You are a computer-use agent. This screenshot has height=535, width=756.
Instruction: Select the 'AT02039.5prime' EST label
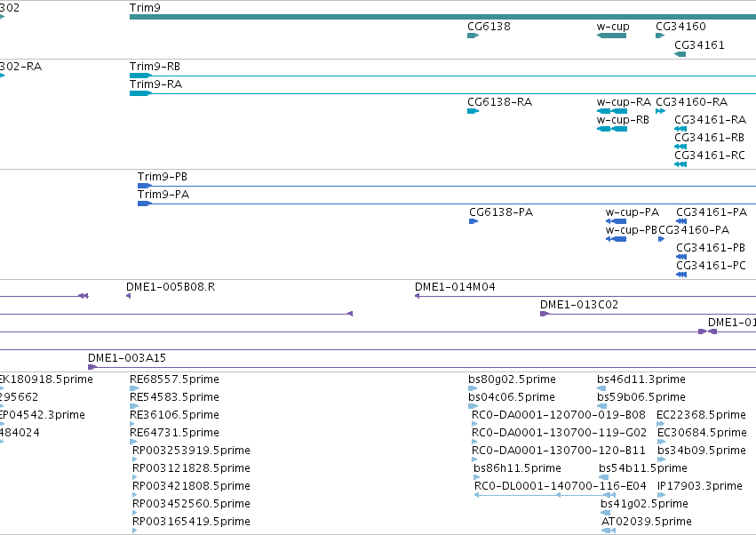[646, 522]
